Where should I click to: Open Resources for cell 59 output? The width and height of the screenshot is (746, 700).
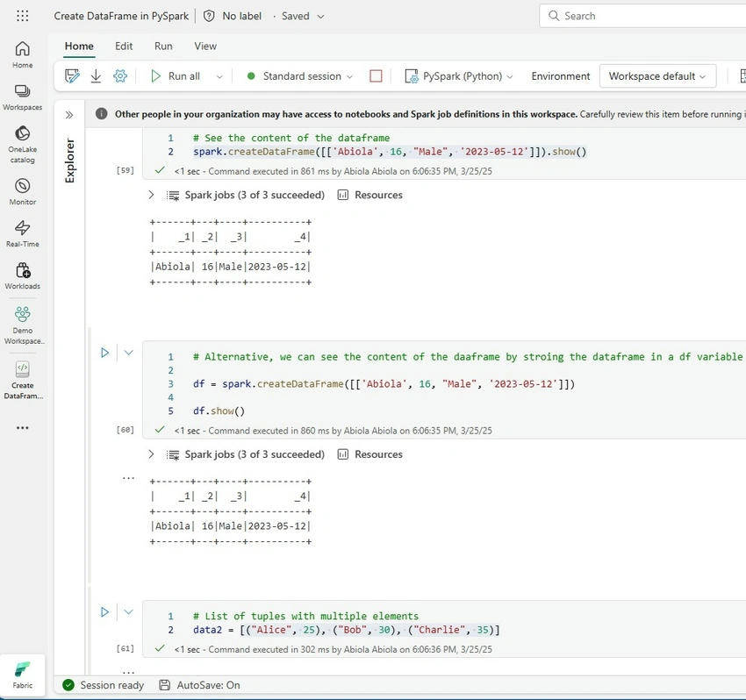pyautogui.click(x=369, y=195)
